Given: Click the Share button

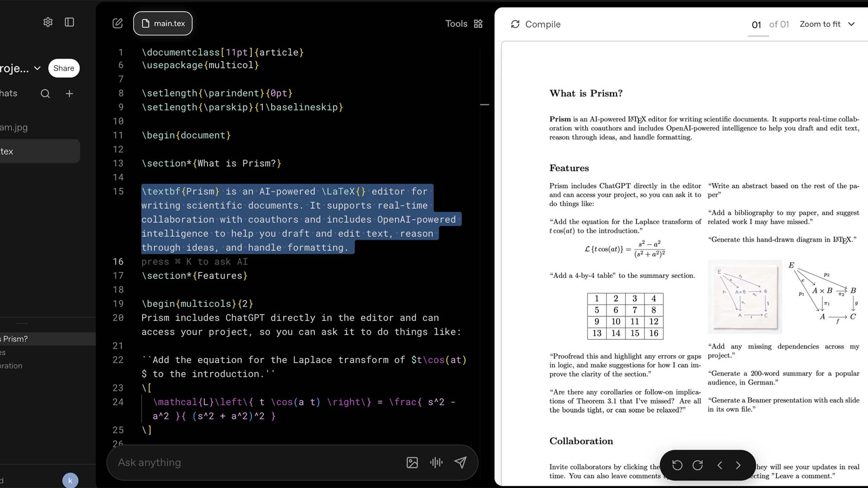Looking at the screenshot, I should point(64,68).
